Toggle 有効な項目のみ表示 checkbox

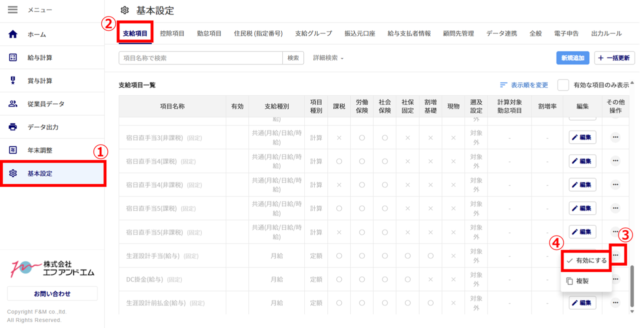(563, 85)
